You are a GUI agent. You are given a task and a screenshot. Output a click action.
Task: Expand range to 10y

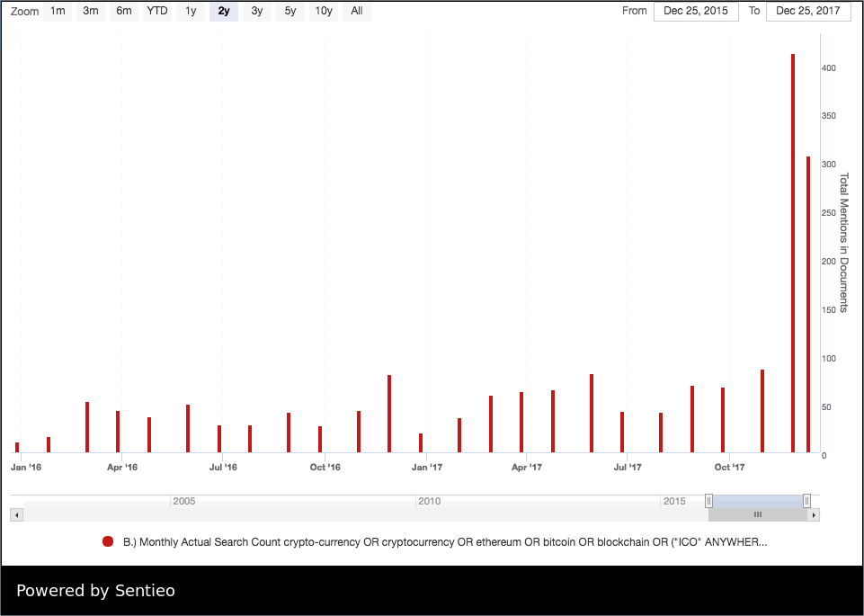click(324, 11)
